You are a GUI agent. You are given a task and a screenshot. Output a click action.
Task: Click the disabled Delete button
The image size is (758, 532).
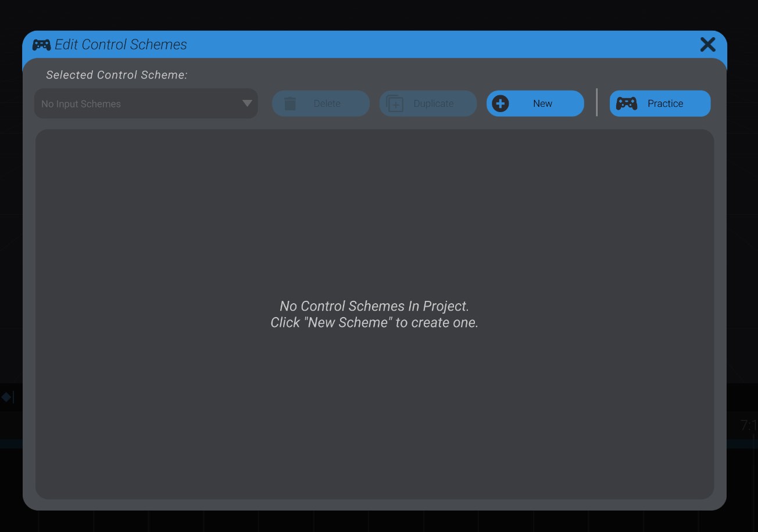320,103
